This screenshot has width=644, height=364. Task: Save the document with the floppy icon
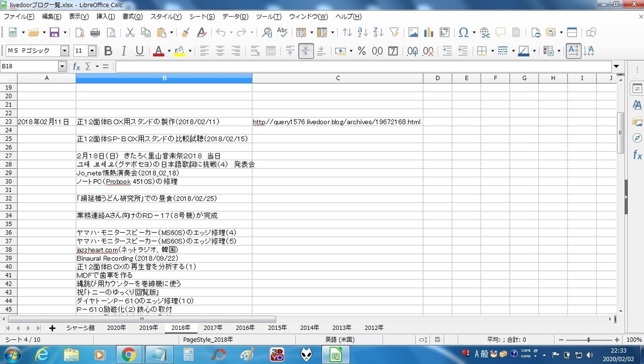coord(54,33)
